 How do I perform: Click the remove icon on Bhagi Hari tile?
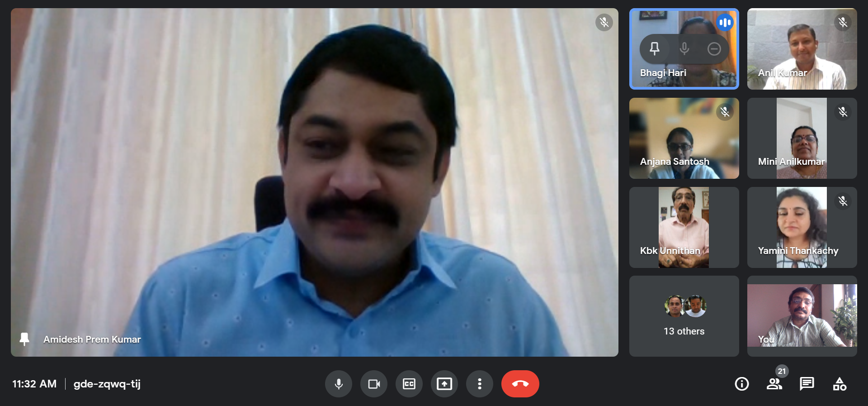pos(714,48)
